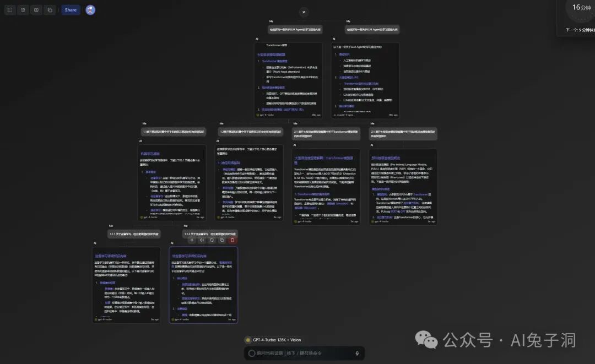Click the 预训练语言模型概览 link in first card

pyautogui.click(x=273, y=88)
